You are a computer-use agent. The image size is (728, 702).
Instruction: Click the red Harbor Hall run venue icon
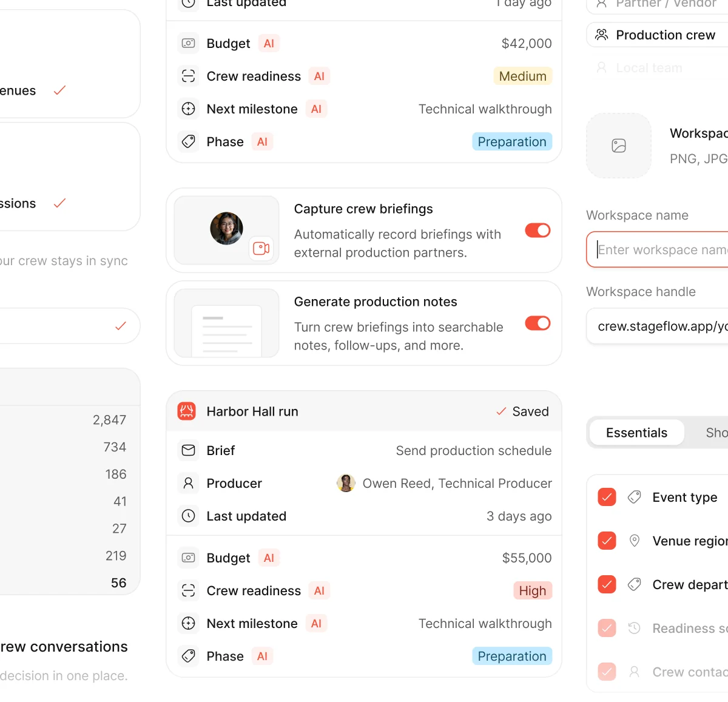click(187, 411)
